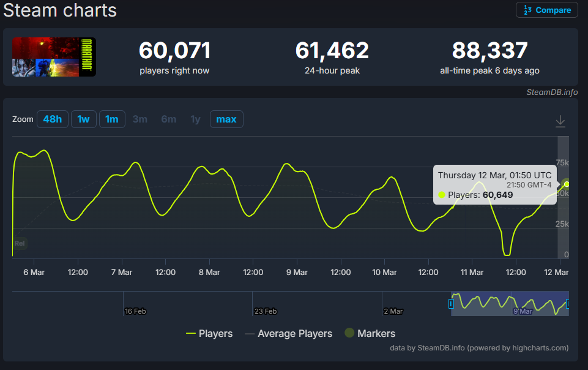The width and height of the screenshot is (588, 370).
Task: Click the 2 Mar label in navigator
Action: (x=393, y=311)
